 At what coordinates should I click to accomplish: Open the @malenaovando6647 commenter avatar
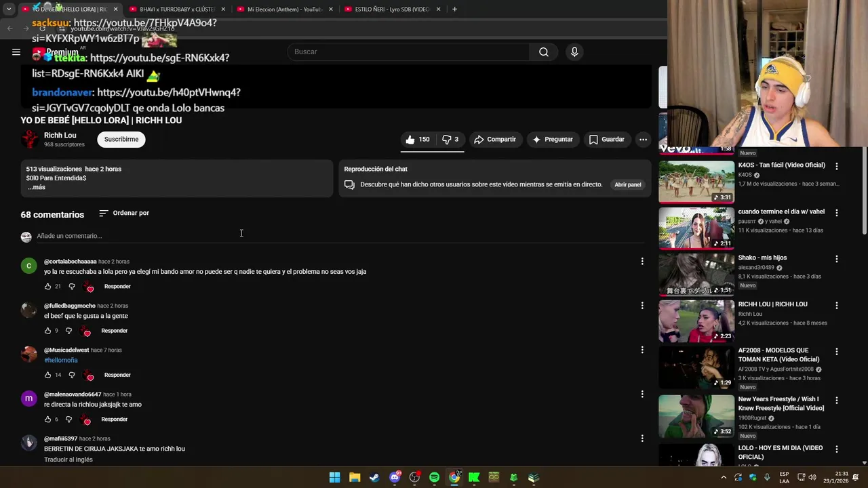pyautogui.click(x=28, y=399)
